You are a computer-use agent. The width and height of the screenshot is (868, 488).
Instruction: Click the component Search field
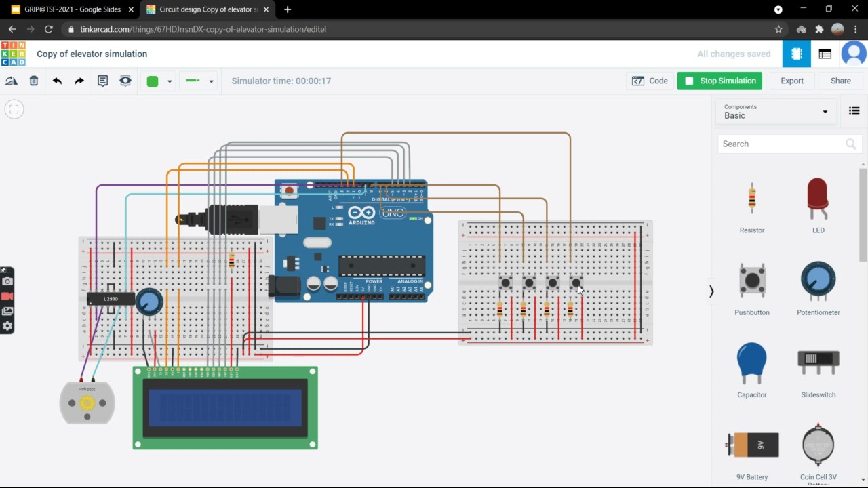pyautogui.click(x=789, y=144)
